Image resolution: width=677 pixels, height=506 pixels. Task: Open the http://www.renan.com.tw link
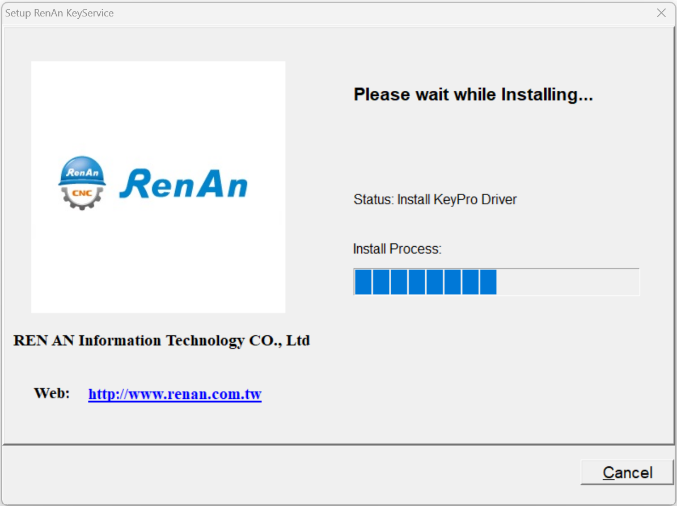(175, 394)
